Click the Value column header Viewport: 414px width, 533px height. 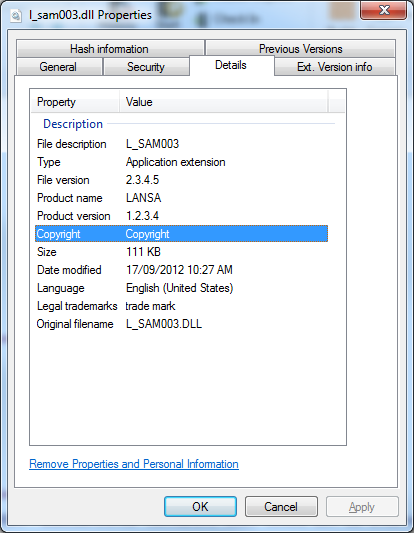click(224, 102)
